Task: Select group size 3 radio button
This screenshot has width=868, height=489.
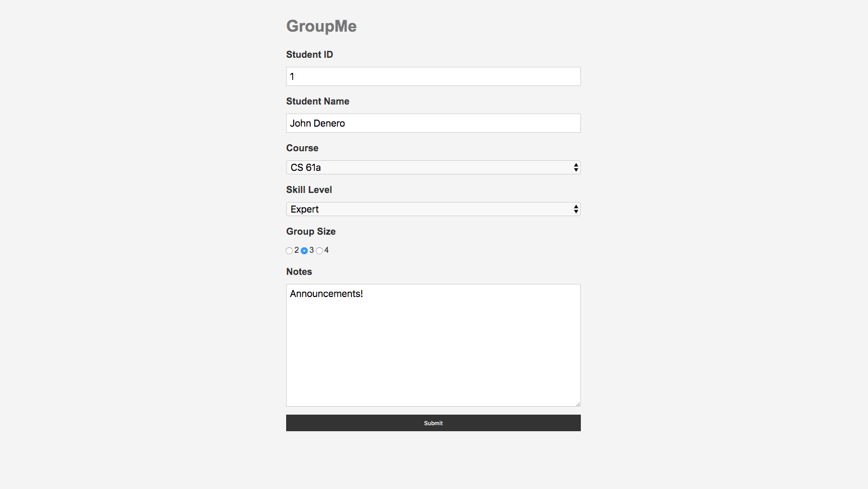Action: 304,251
